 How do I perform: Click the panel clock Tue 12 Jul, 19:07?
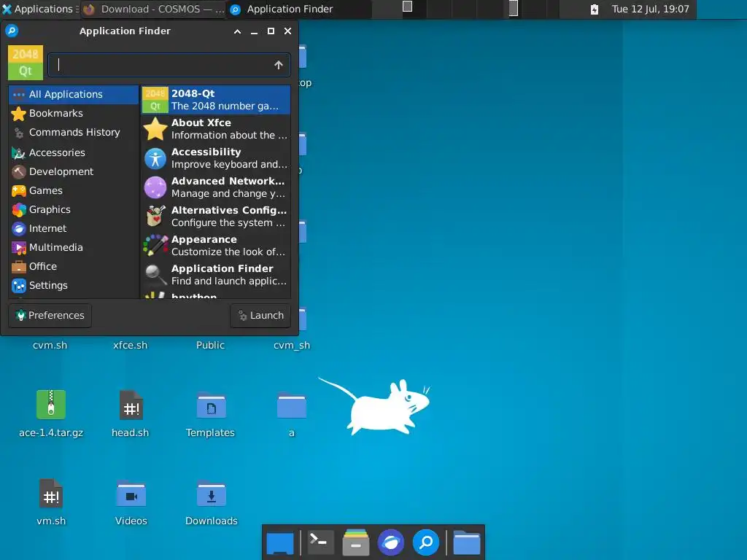[650, 9]
